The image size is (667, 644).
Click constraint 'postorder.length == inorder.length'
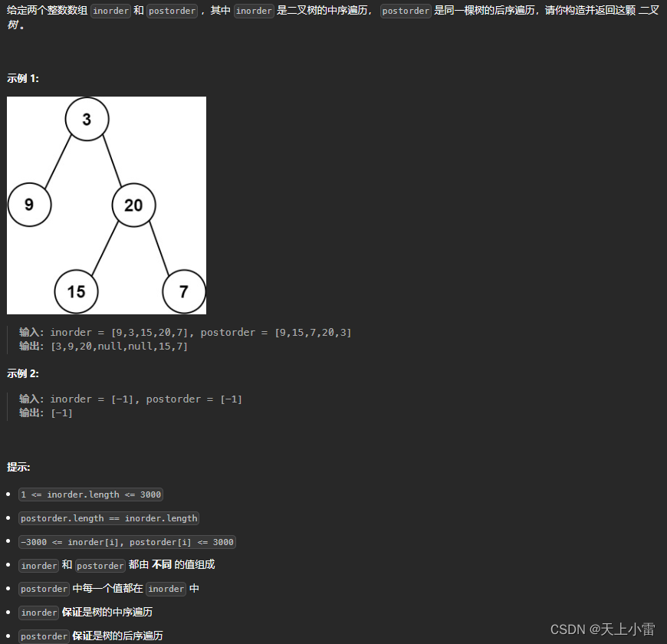[x=109, y=518]
